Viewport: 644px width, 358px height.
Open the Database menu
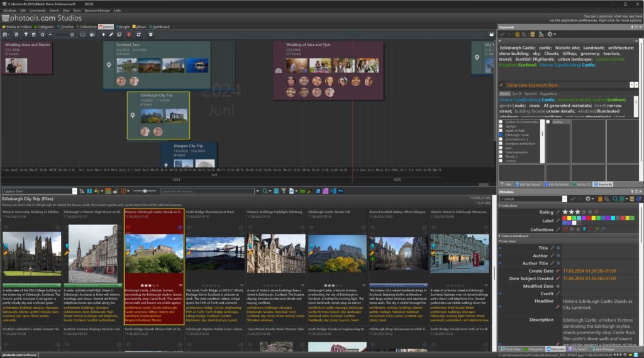coord(10,11)
